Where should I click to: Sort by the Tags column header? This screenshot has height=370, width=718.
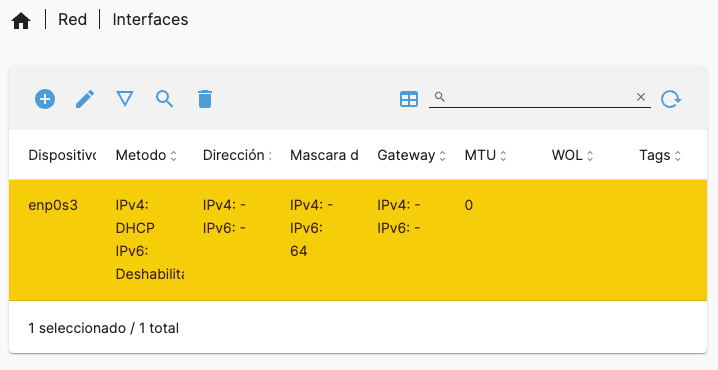[x=660, y=155]
